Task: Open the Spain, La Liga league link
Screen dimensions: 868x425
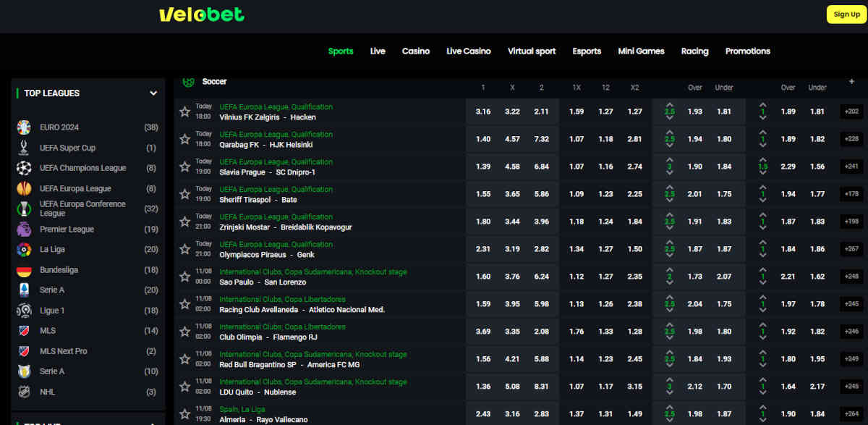Action: click(242, 409)
